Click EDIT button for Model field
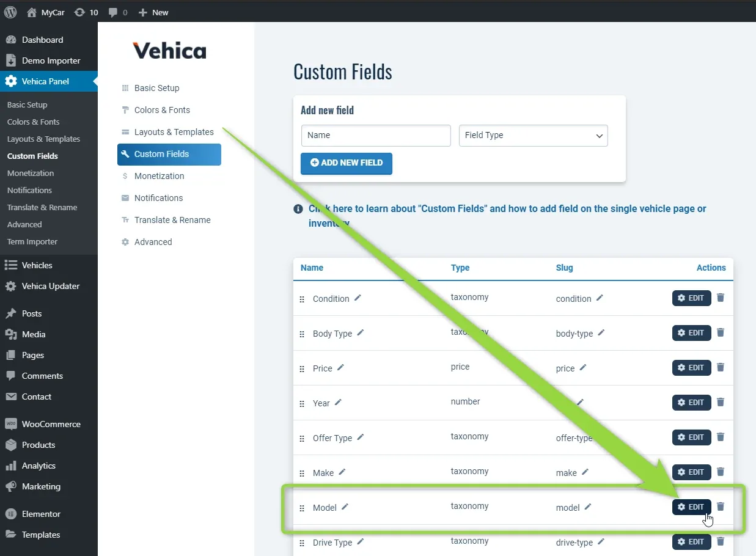 [x=692, y=507]
